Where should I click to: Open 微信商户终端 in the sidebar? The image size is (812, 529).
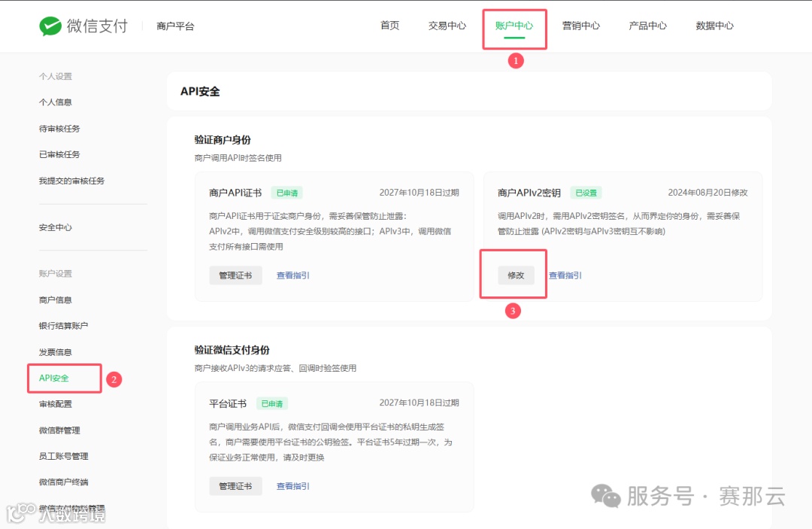click(64, 482)
